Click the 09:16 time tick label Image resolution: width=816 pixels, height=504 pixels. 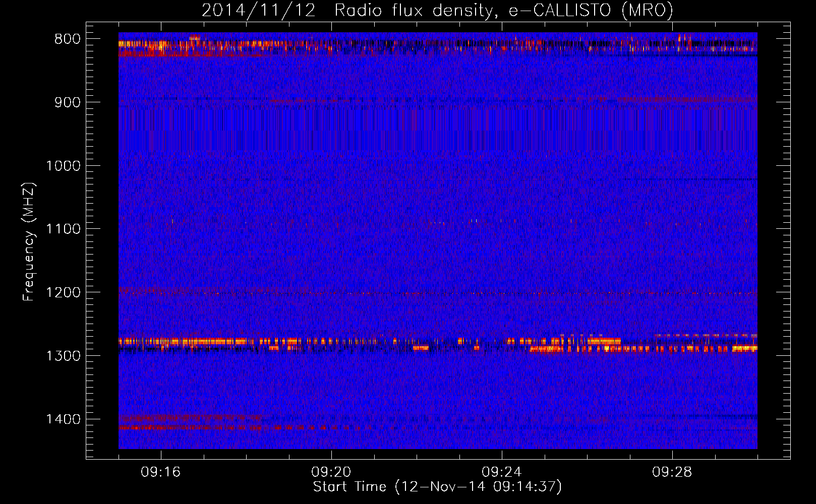coord(161,472)
